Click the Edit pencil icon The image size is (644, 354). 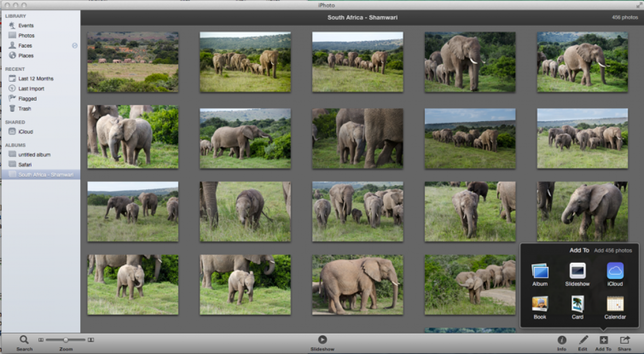pos(583,340)
